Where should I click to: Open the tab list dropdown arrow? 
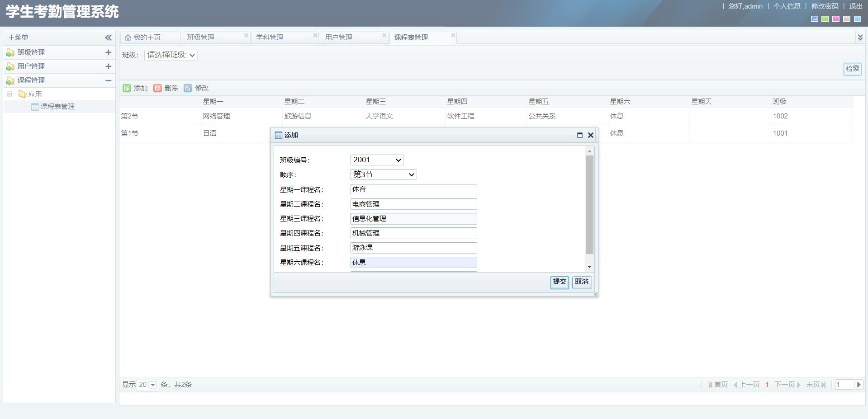(860, 38)
